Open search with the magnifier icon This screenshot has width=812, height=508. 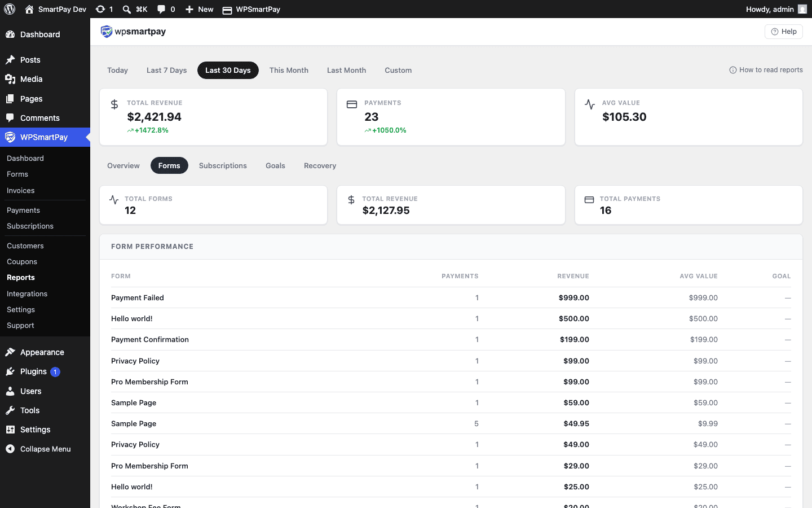(x=127, y=9)
